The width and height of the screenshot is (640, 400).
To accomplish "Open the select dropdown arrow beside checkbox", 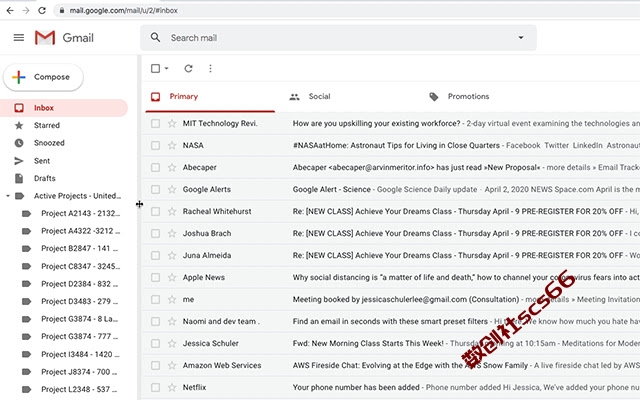I will pos(167,69).
